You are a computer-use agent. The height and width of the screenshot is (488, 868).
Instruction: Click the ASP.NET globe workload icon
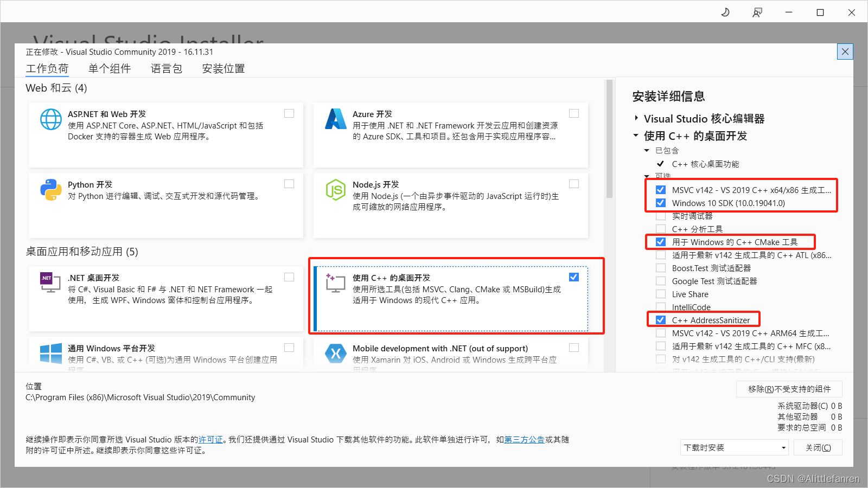[51, 119]
